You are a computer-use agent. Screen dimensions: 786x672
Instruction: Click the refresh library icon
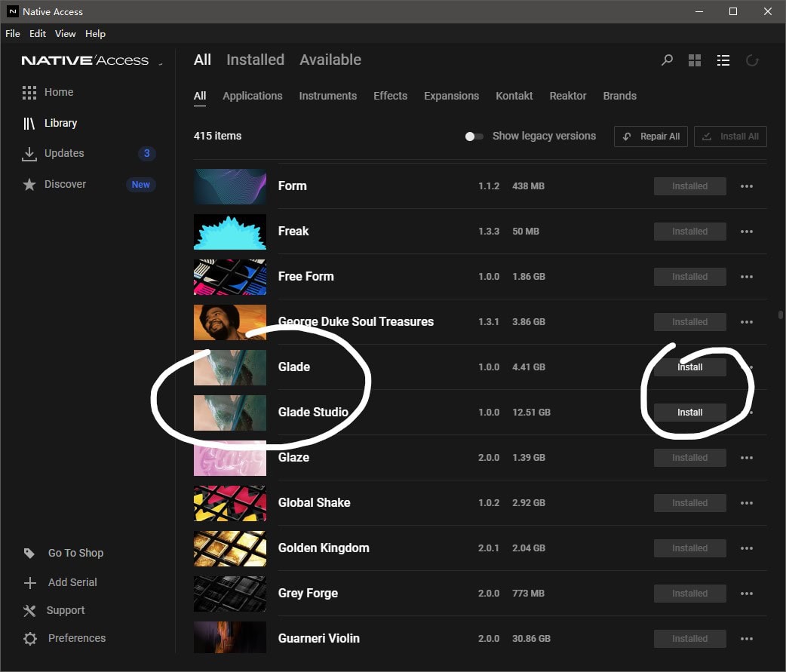point(751,60)
